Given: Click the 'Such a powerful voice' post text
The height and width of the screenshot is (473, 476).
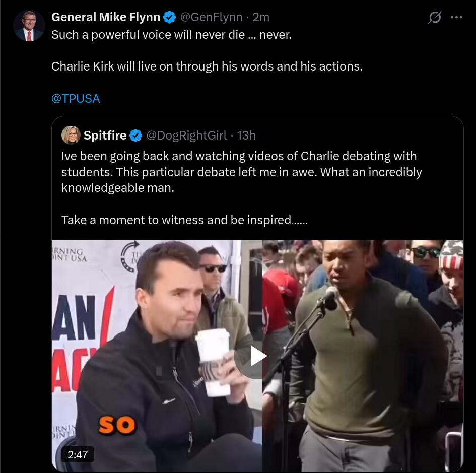Looking at the screenshot, I should tap(172, 35).
